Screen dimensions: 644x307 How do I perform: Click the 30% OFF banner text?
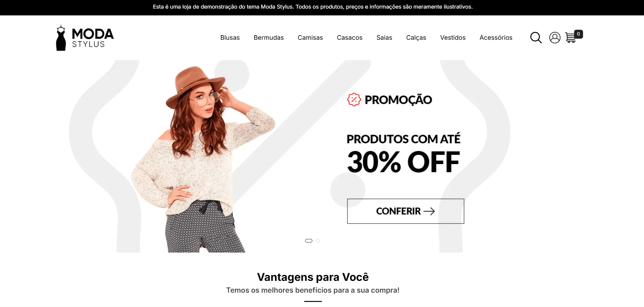403,162
